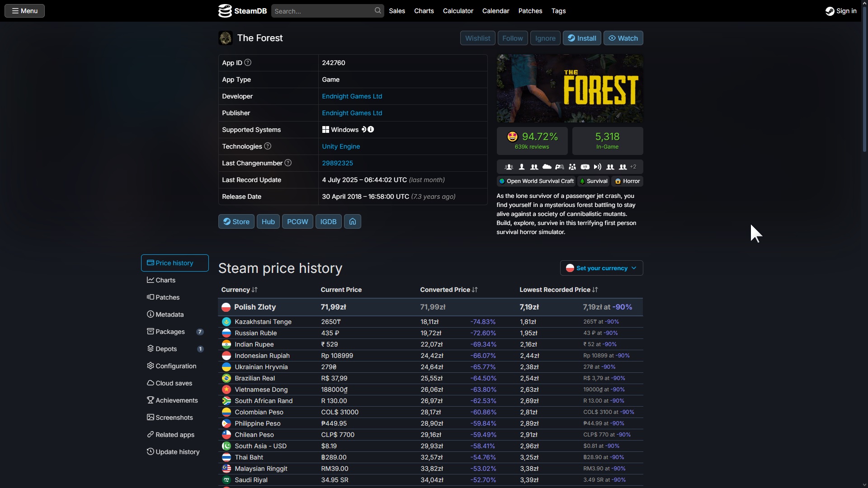Go to Sales in top navigation

(396, 11)
